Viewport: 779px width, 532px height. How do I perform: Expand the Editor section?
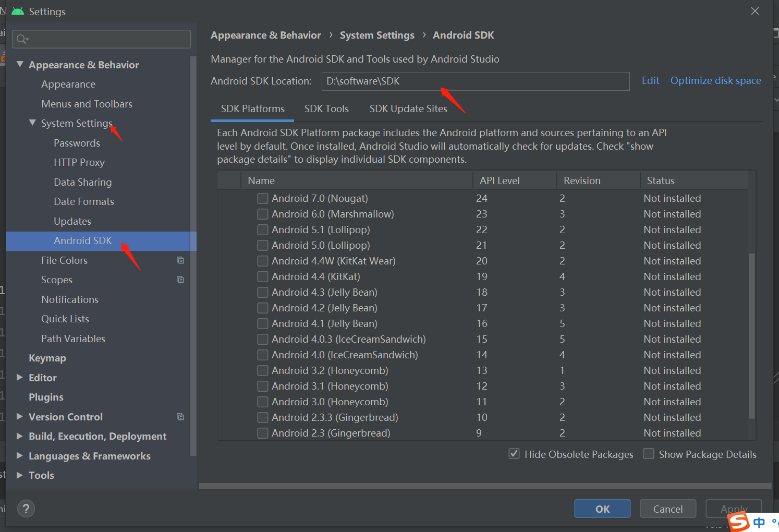(20, 377)
